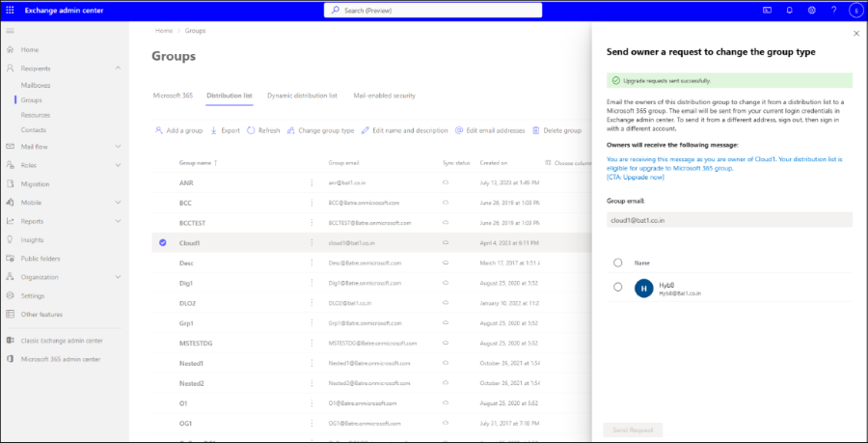Open Microsoft 365 admin center icon
The width and height of the screenshot is (868, 443).
coord(10,359)
